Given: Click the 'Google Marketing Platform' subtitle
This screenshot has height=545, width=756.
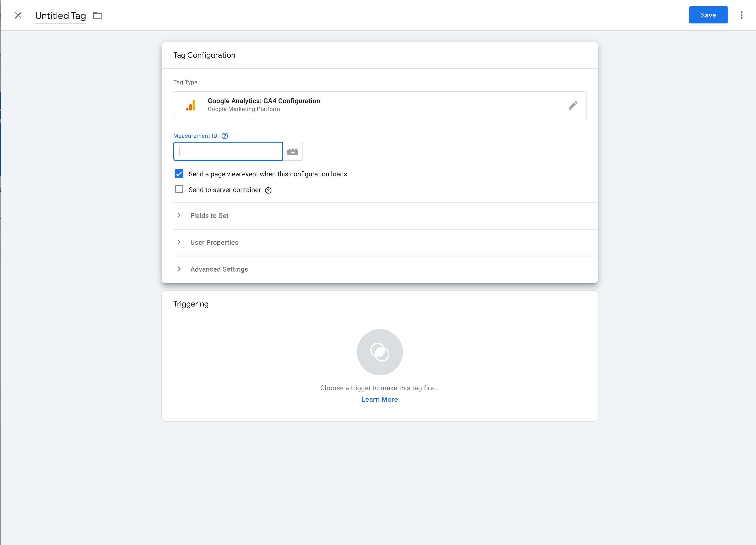Looking at the screenshot, I should (244, 109).
